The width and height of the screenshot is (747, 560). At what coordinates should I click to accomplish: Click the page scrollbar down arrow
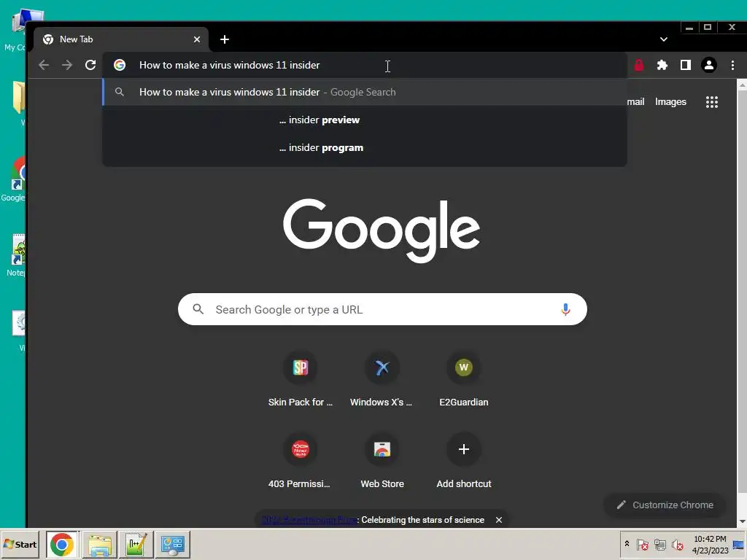click(x=742, y=522)
